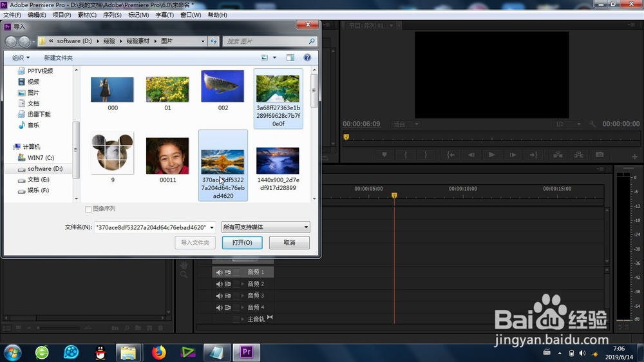Click the Go to In point icon
Viewport: 644px width, 362px height.
pyautogui.click(x=451, y=155)
